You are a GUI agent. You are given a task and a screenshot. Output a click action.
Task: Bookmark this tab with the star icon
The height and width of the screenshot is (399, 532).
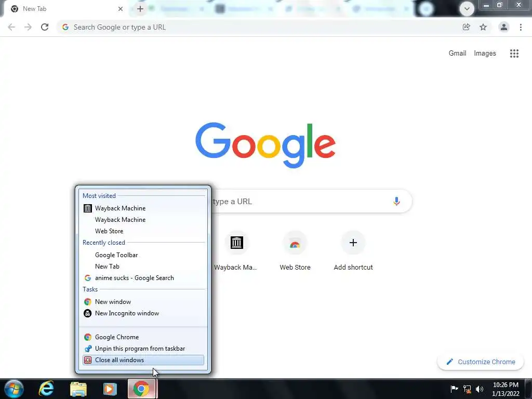[x=483, y=27]
